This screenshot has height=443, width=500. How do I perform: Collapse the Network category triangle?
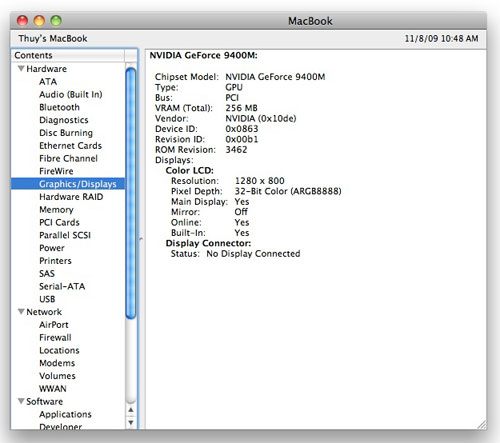coord(21,312)
